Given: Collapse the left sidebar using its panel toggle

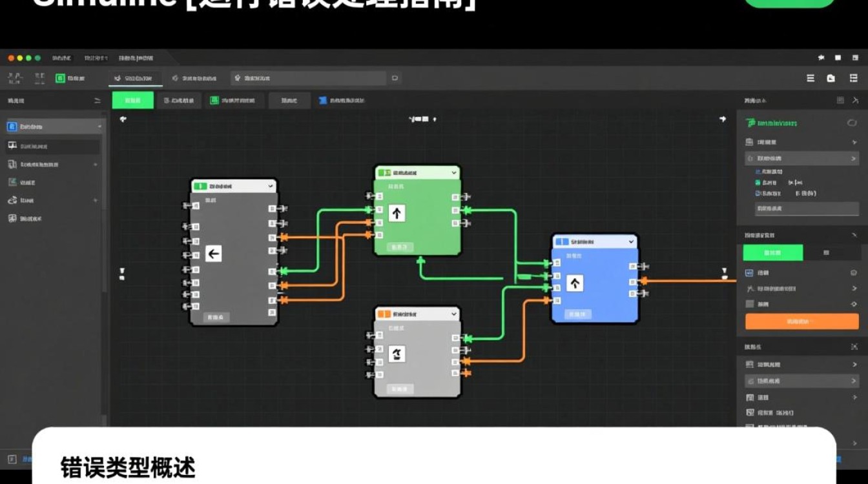Looking at the screenshot, I should [x=96, y=100].
